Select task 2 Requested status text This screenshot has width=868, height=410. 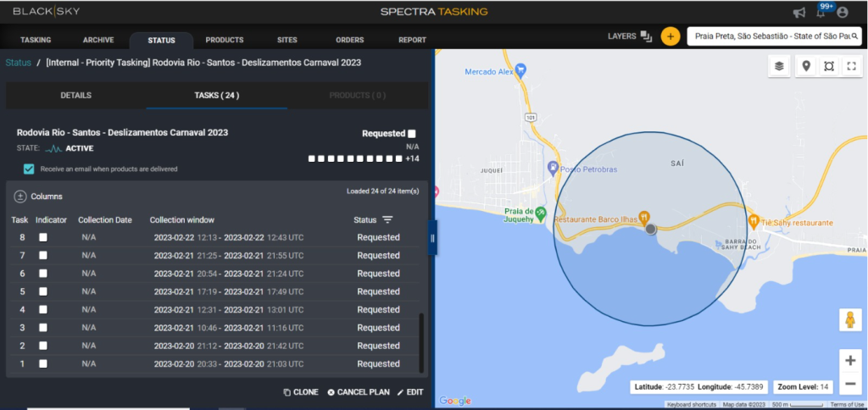click(x=379, y=346)
